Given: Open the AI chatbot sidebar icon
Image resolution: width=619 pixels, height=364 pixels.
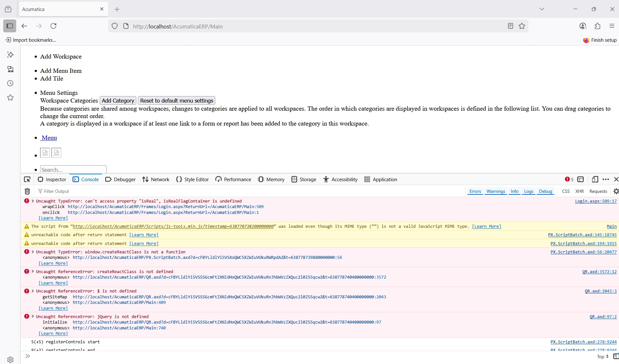Looking at the screenshot, I should 10,55.
